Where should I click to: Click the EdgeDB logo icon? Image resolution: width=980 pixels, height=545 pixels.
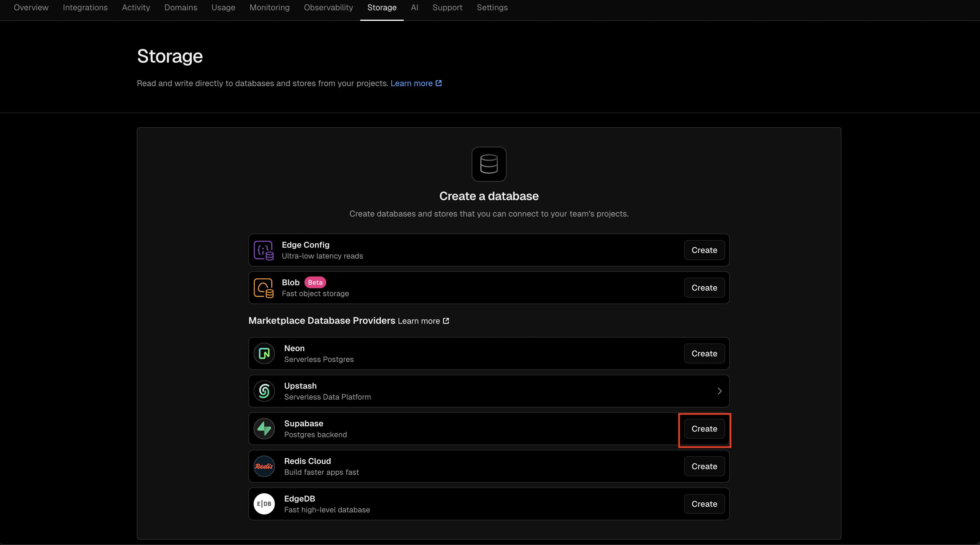click(264, 504)
